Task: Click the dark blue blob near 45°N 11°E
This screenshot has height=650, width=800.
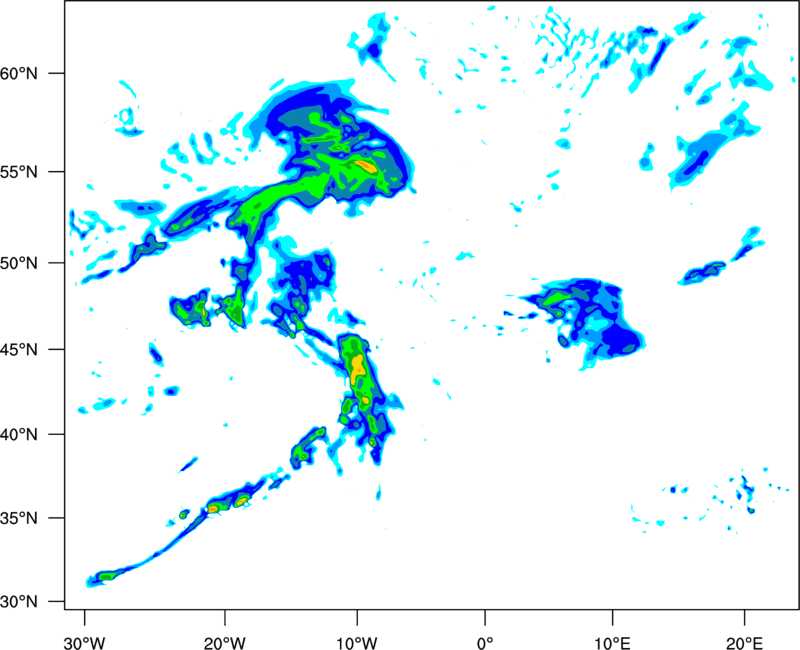Action: click(x=621, y=341)
